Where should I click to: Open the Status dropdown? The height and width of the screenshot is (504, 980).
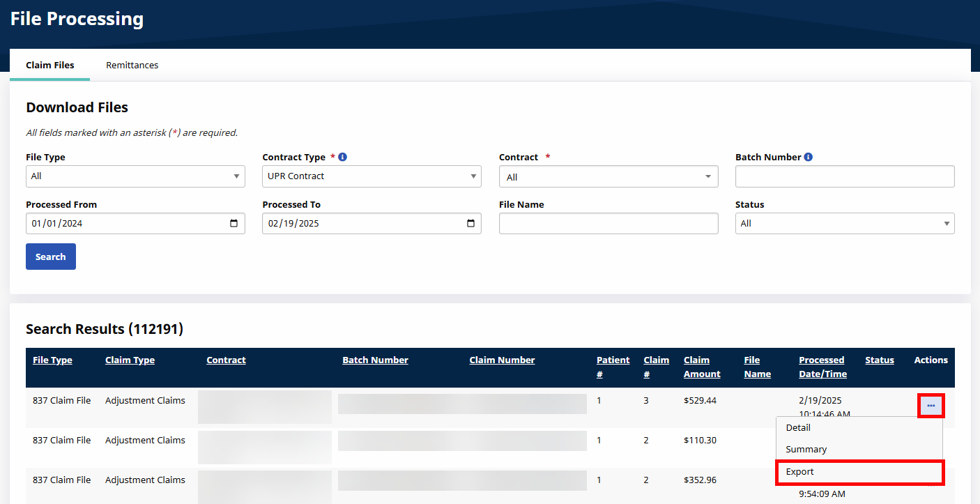coord(844,224)
